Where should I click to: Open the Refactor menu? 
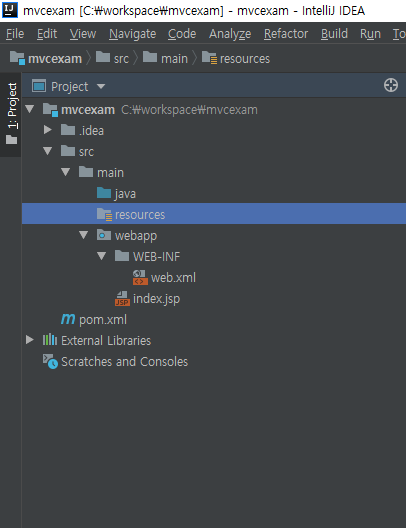286,34
